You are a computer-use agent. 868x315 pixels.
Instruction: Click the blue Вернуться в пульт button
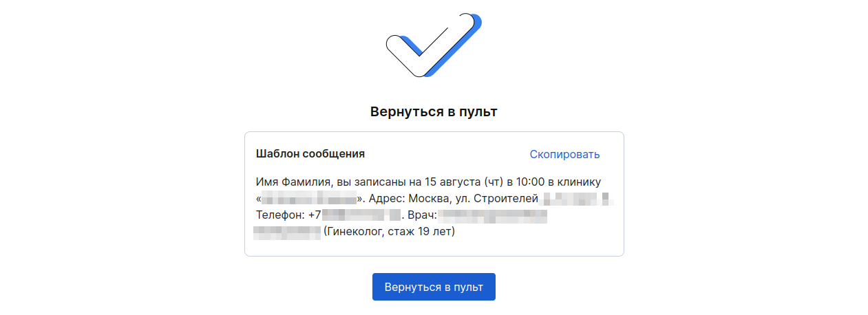coord(434,287)
